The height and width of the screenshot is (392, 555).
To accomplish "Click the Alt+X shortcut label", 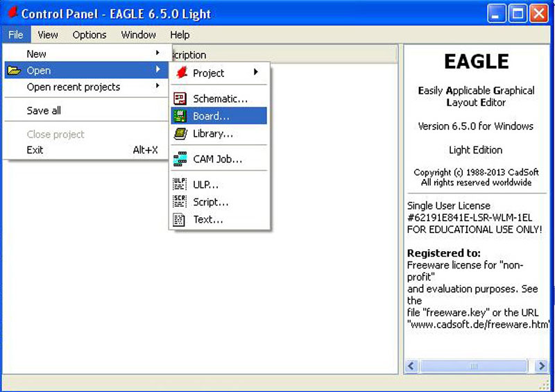I will tap(145, 150).
